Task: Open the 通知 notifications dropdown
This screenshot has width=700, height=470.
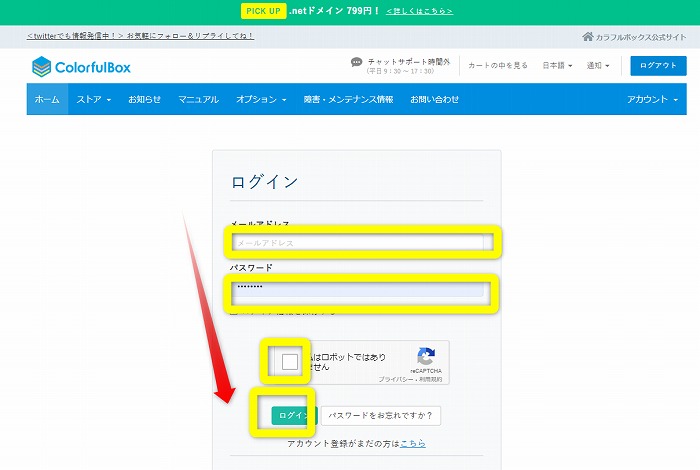Action: [x=598, y=66]
